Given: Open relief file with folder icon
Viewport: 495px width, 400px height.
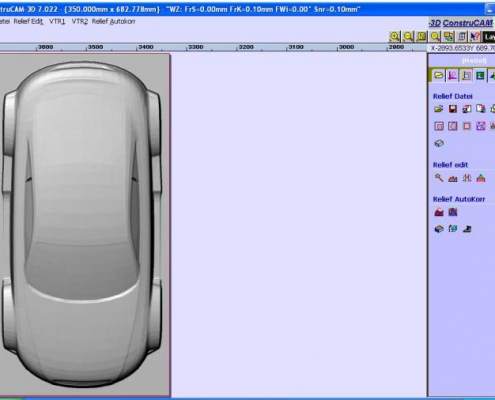Looking at the screenshot, I should tap(439, 109).
